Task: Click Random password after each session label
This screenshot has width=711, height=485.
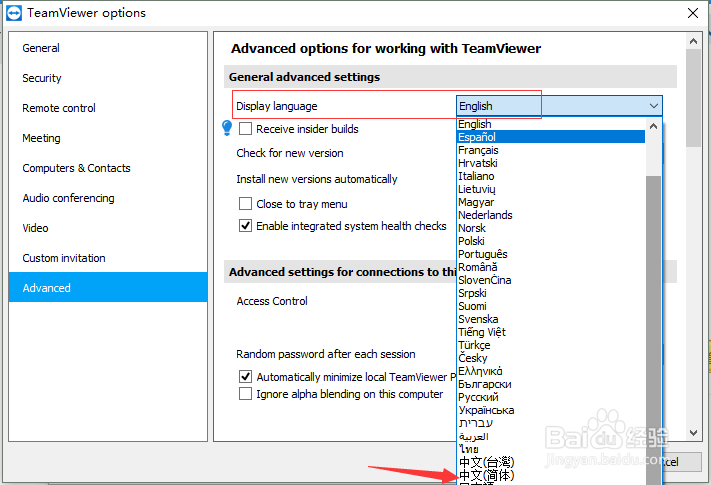Action: 326,354
